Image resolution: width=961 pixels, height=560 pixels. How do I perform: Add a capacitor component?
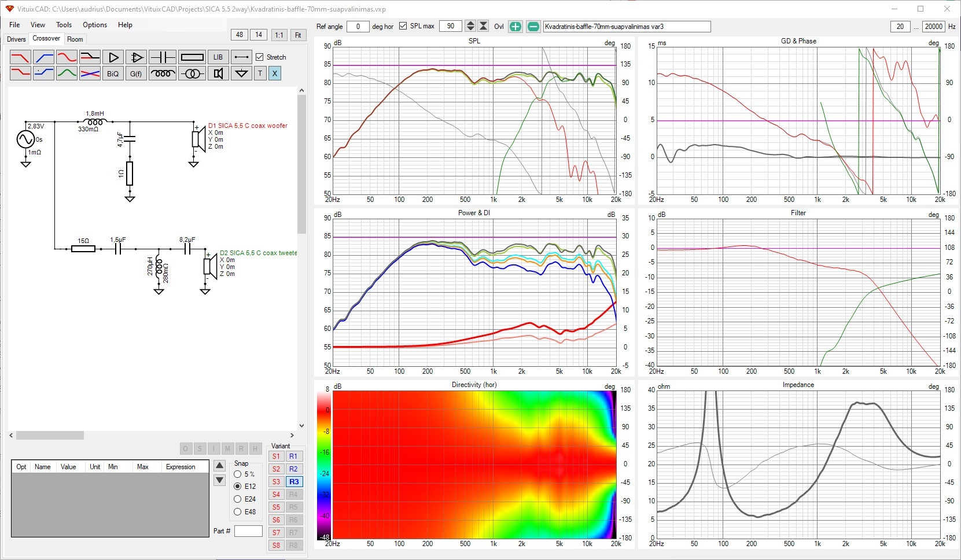(x=163, y=57)
